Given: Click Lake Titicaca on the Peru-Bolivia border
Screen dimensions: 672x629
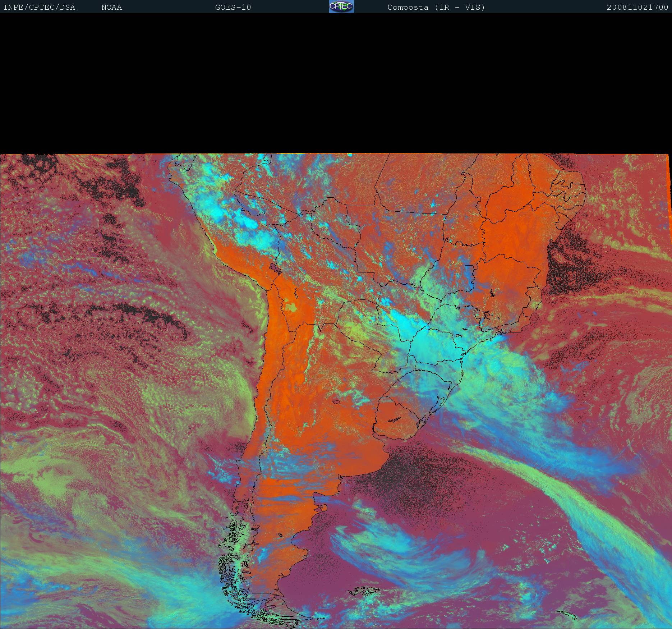Looking at the screenshot, I should pos(275,268).
